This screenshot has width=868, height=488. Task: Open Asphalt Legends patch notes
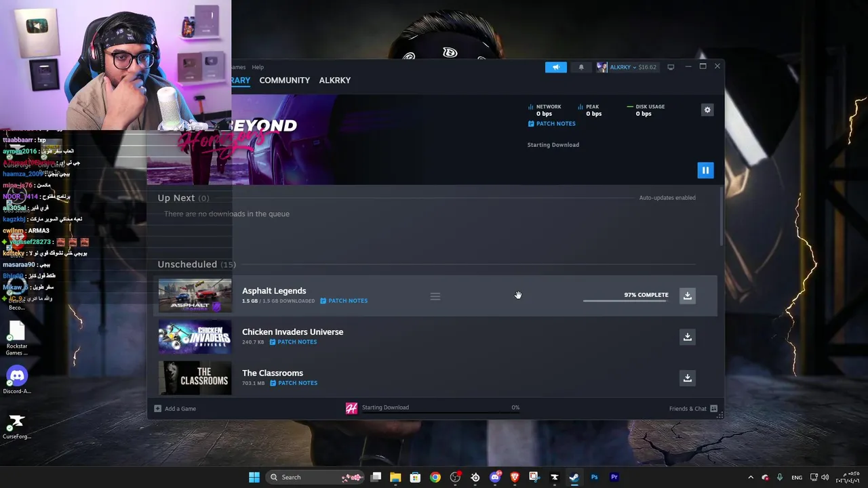344,301
